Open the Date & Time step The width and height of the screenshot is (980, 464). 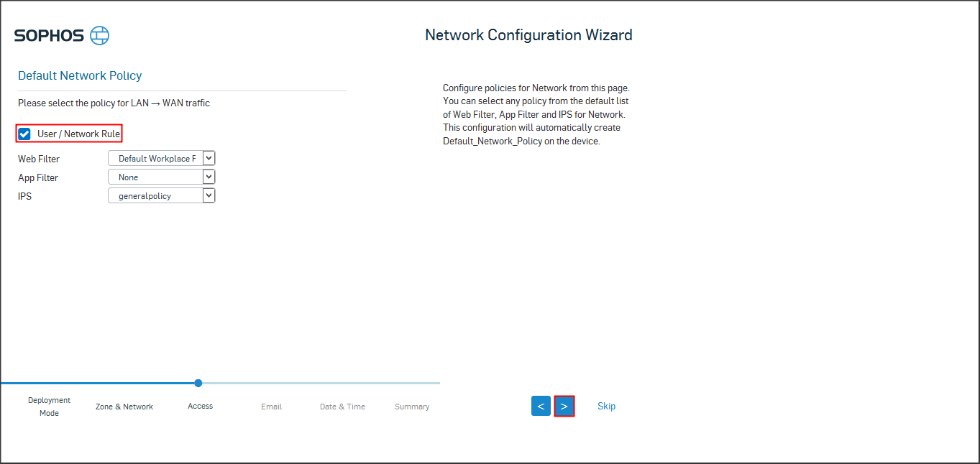(x=342, y=407)
